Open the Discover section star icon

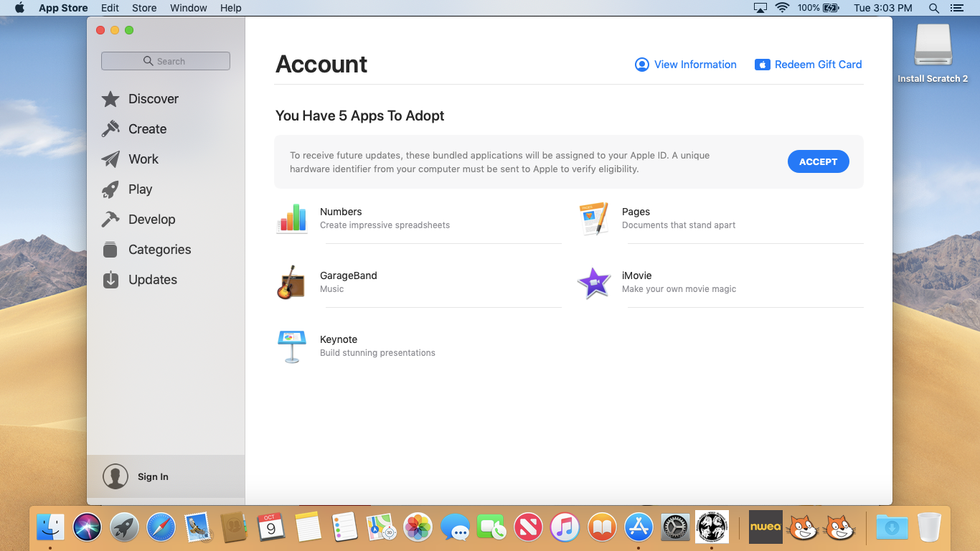[x=110, y=99]
